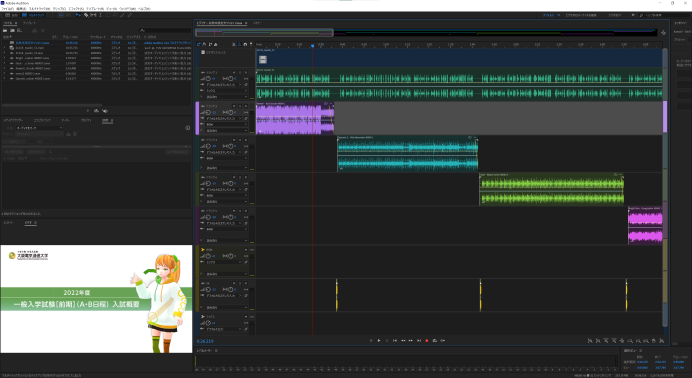
Task: Start playback with the transport Play button
Action: point(379,341)
